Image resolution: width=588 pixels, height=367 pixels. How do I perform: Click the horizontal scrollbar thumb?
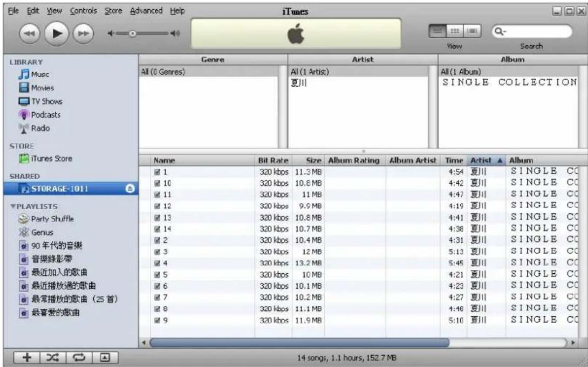pyautogui.click(x=299, y=342)
